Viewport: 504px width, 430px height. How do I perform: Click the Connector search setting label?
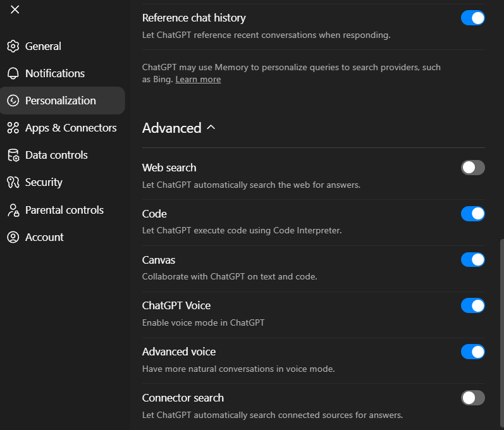click(x=183, y=398)
